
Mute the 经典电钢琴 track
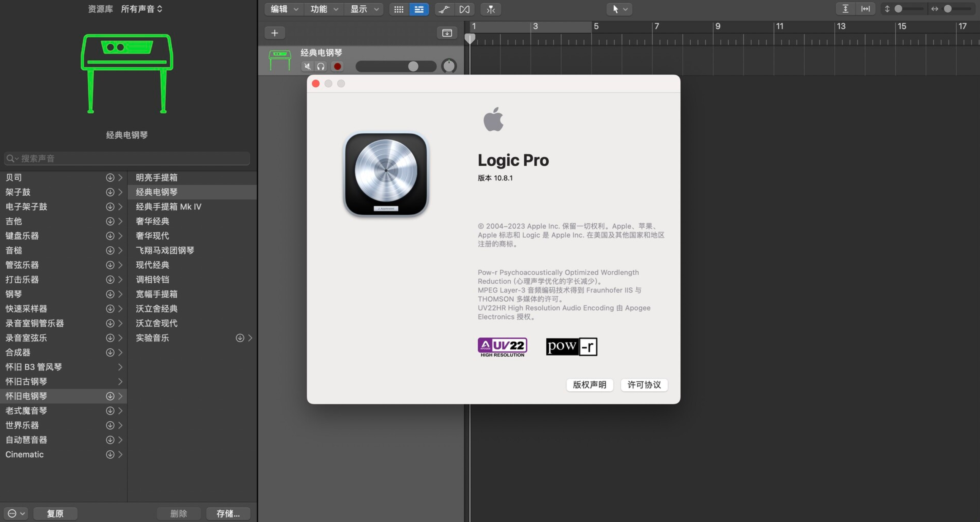click(x=308, y=66)
